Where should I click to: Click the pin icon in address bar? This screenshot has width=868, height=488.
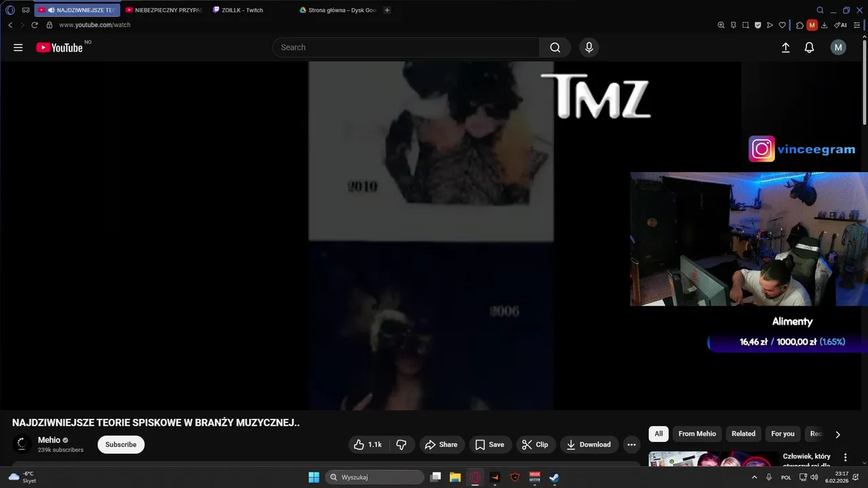[733, 25]
